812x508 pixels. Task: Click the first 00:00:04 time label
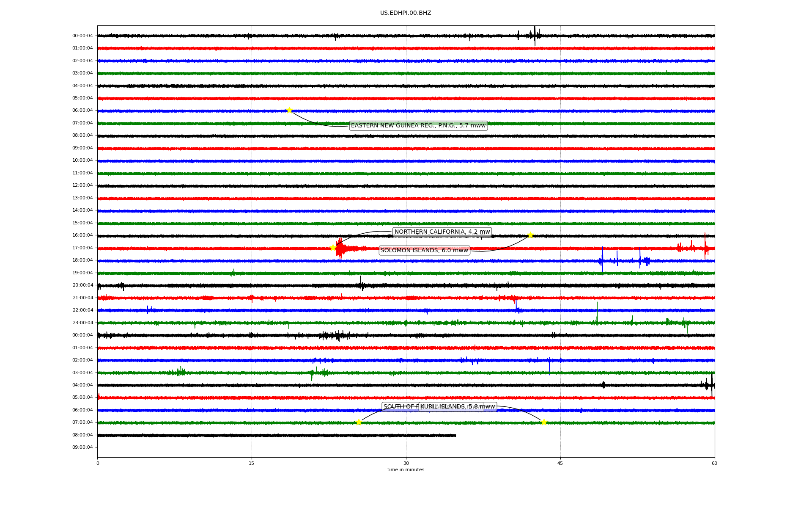click(82, 36)
